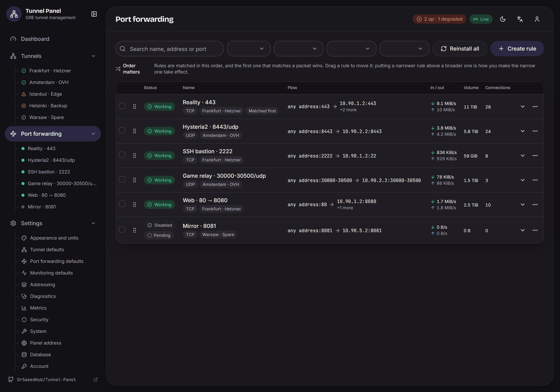The width and height of the screenshot is (560, 392).
Task: Toggle dark mode moon icon
Action: point(503,19)
